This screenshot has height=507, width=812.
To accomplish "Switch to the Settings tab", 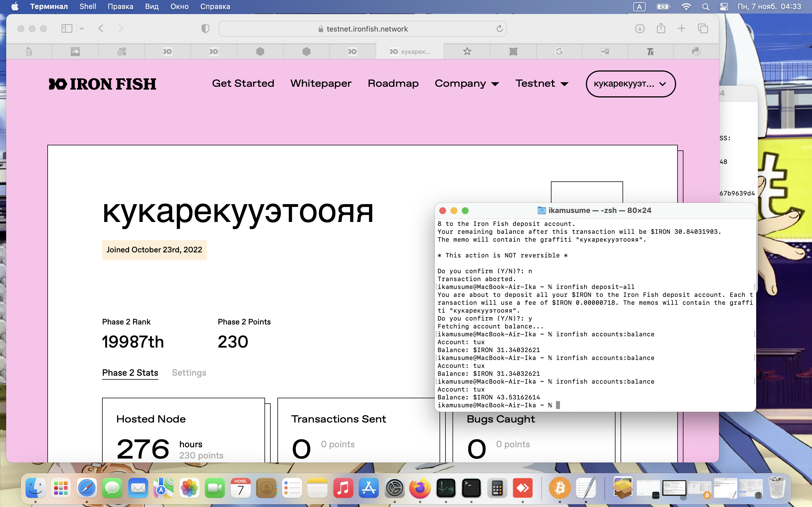I will pos(189,373).
